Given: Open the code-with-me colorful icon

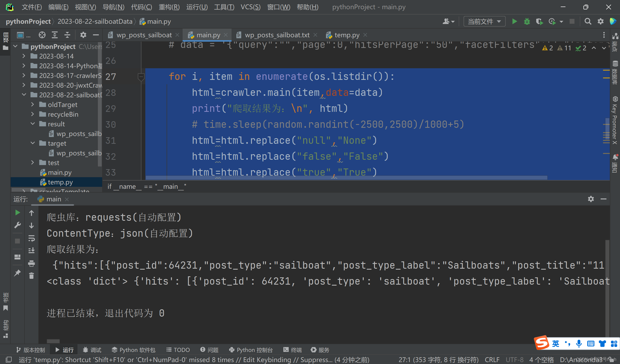Looking at the screenshot, I should pos(613,21).
